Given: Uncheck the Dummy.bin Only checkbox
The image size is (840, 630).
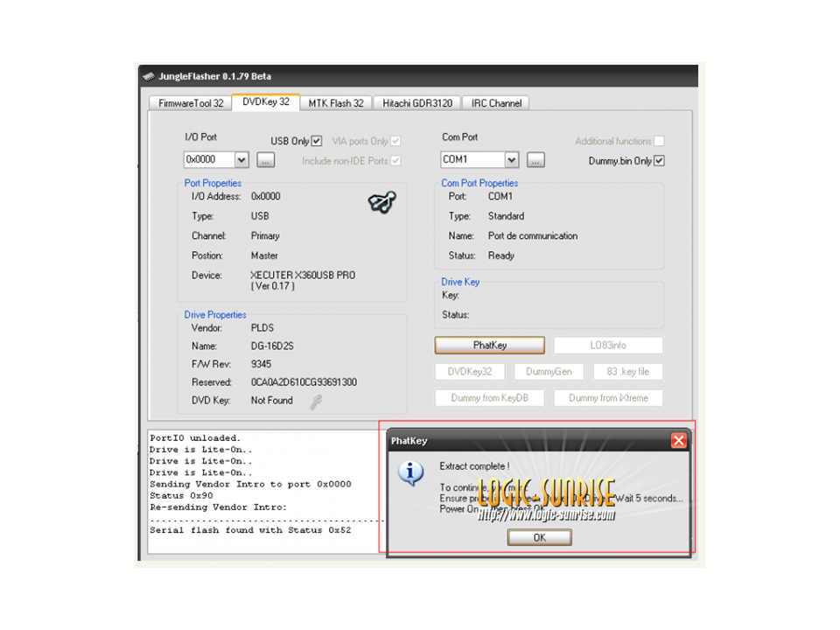Looking at the screenshot, I should [x=659, y=161].
